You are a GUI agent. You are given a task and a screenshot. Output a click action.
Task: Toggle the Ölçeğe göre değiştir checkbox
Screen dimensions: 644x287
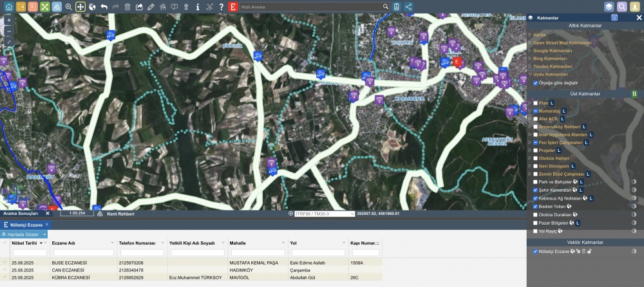tap(535, 83)
